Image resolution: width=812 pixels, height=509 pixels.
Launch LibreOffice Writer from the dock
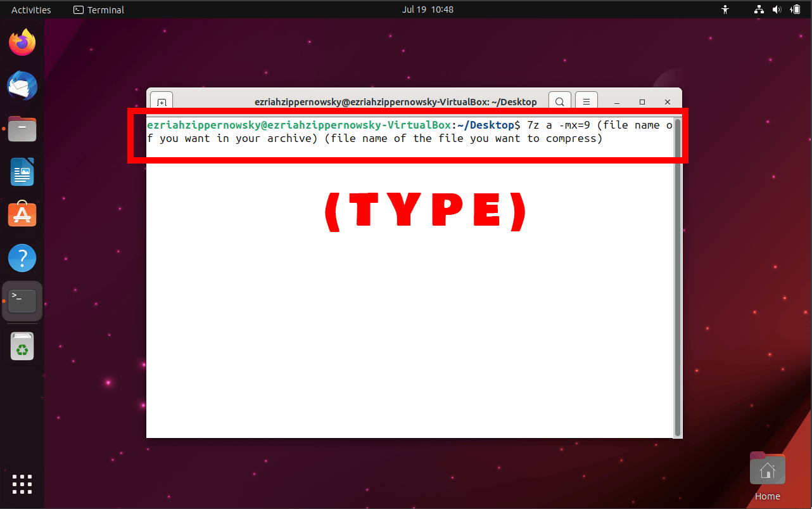22,172
